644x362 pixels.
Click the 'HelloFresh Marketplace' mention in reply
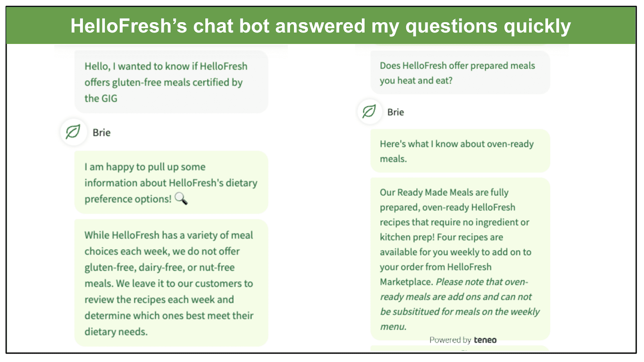[x=436, y=274]
